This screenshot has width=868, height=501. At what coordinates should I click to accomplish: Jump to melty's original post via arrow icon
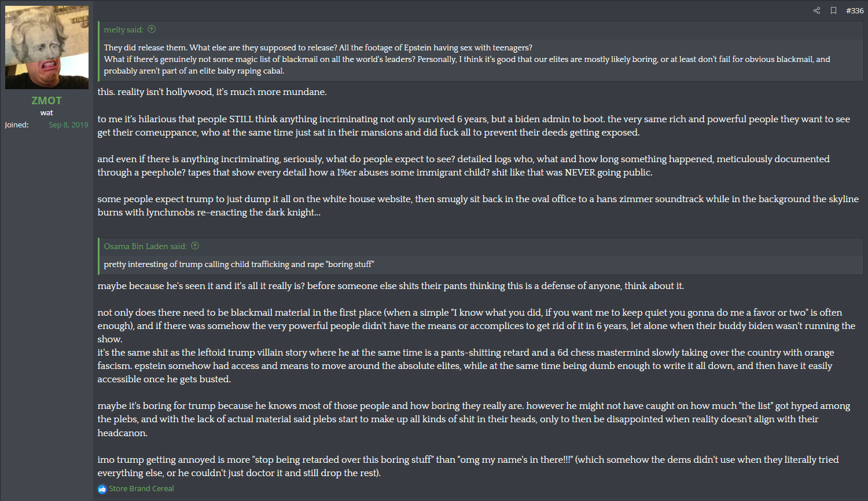(x=152, y=29)
